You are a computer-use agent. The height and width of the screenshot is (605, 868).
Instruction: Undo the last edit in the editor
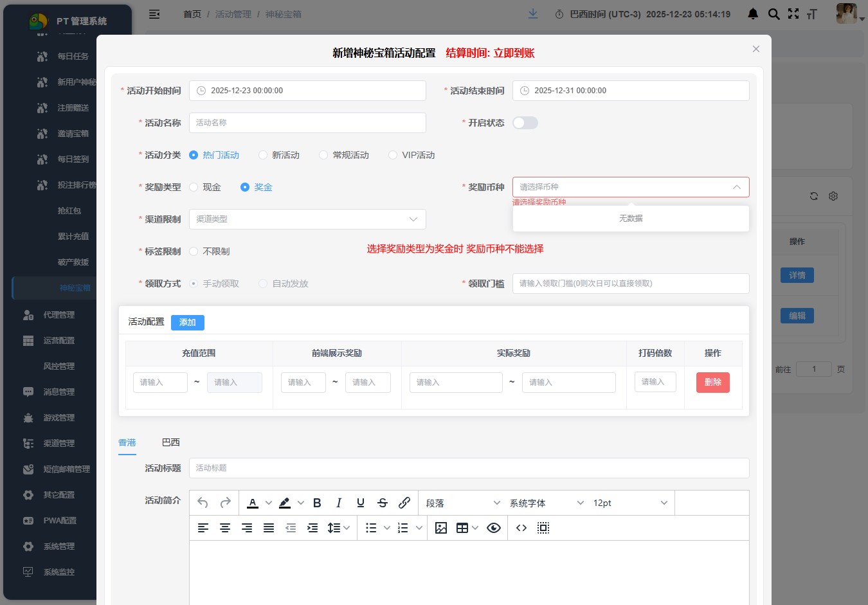pyautogui.click(x=203, y=503)
